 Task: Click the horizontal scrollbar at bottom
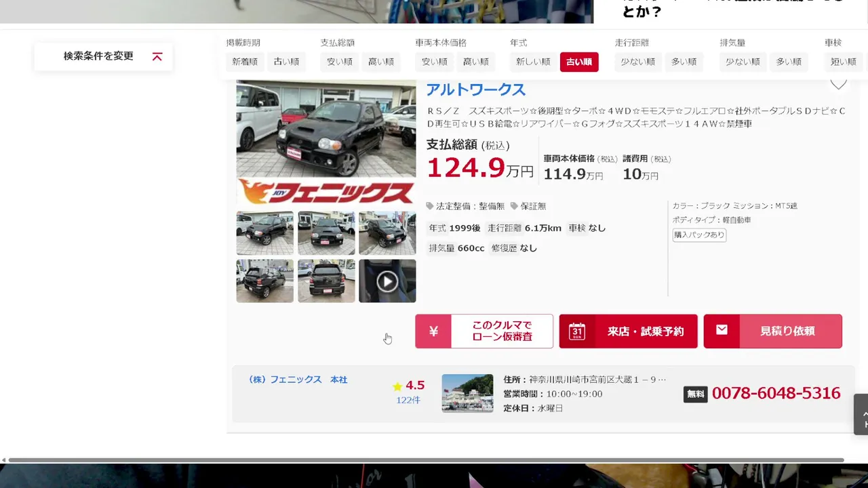click(426, 460)
